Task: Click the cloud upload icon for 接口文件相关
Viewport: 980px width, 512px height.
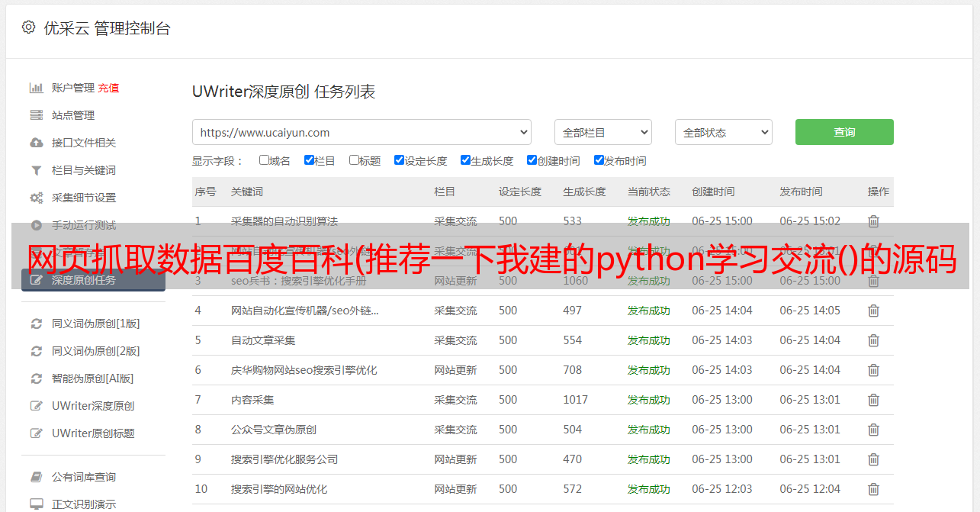Action: tap(36, 143)
